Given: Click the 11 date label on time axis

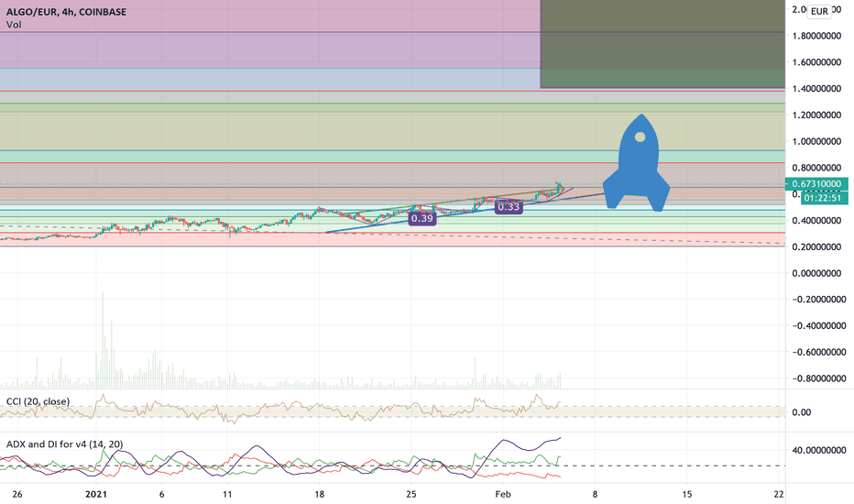Looking at the screenshot, I should 227,494.
